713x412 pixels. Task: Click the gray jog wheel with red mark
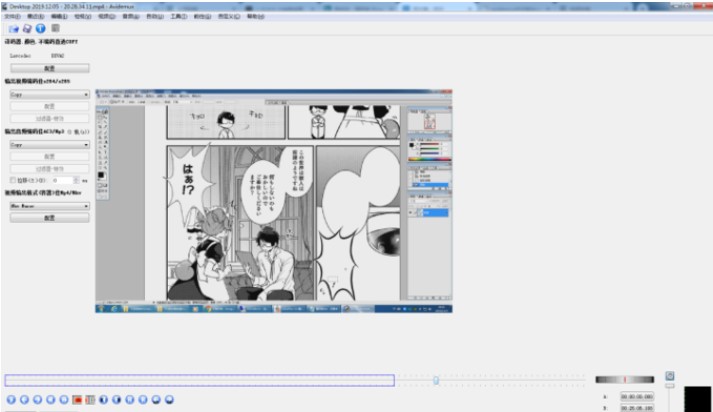point(625,379)
